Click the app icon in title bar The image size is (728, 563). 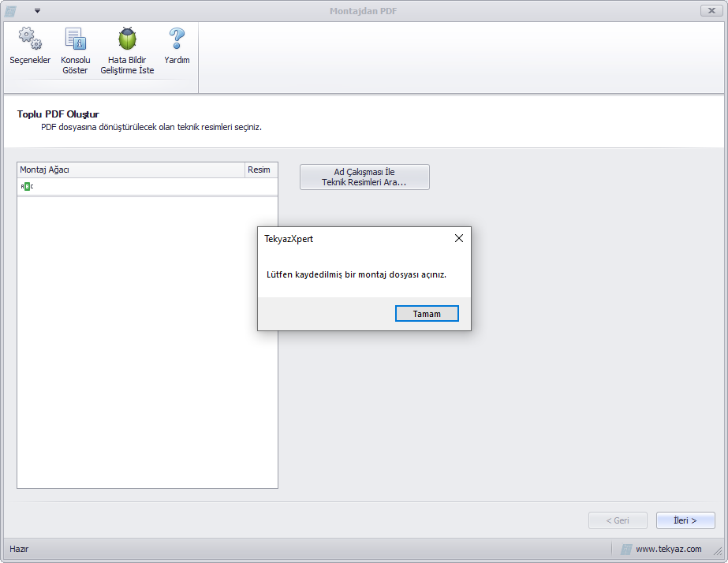(11, 11)
